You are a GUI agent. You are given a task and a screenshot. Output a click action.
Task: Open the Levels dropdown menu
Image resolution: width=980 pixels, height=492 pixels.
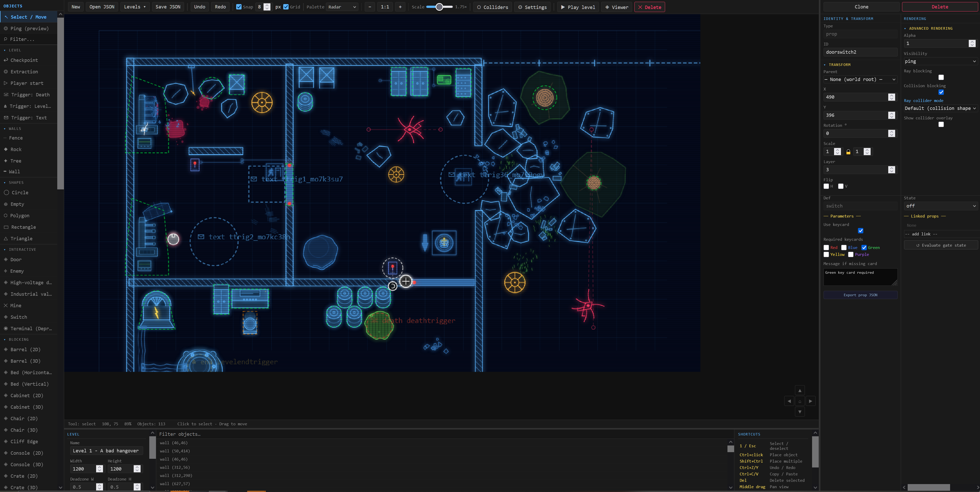tap(135, 7)
